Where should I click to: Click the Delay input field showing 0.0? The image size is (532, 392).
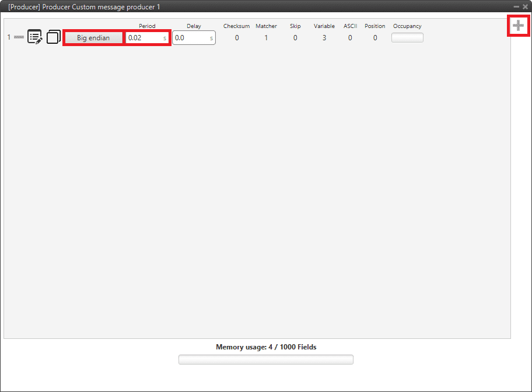pos(190,38)
